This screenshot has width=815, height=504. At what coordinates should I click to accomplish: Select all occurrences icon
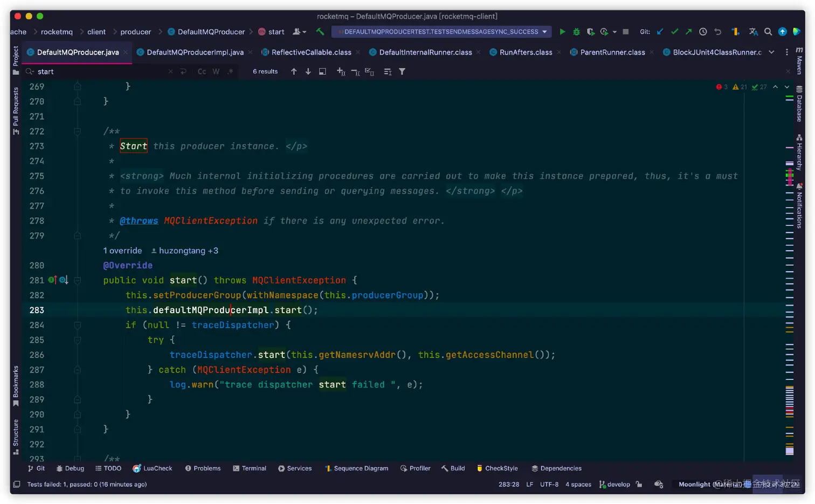369,71
